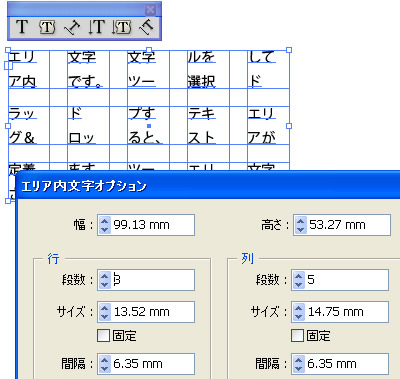
Task: Click the 列 間隔 field 6.35 mm
Action: pos(340,364)
